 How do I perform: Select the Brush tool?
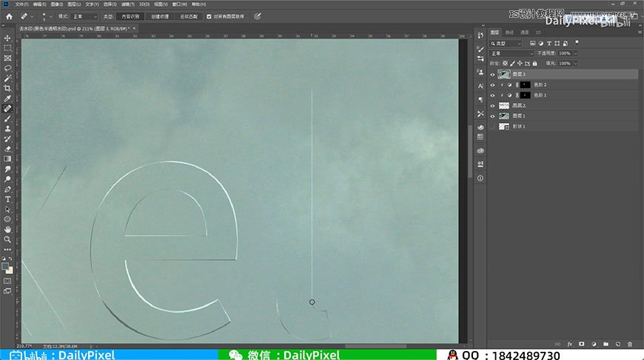7,119
